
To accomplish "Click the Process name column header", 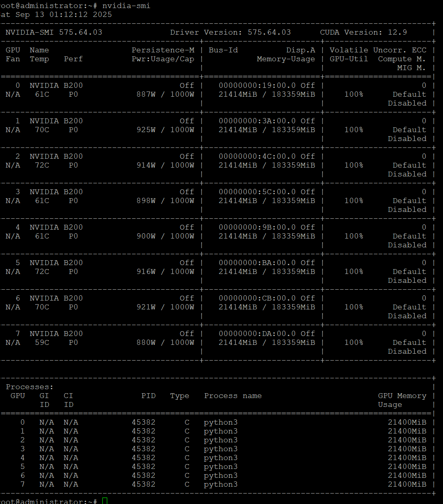I will (x=233, y=396).
